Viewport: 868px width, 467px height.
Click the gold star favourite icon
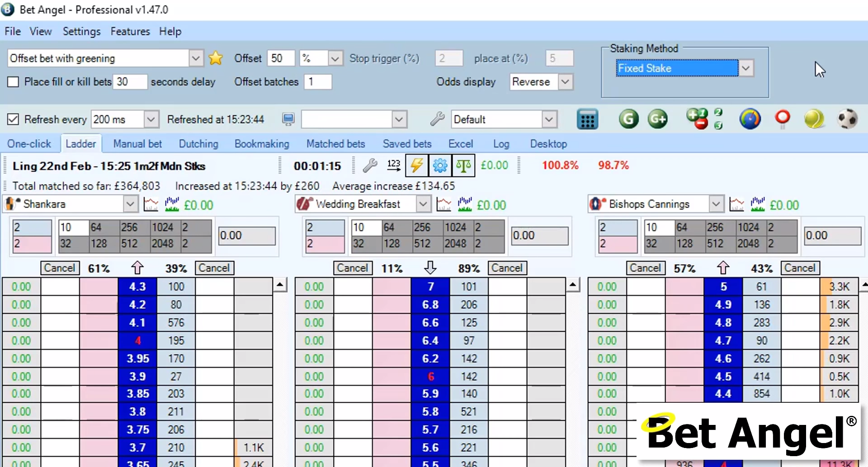click(216, 58)
